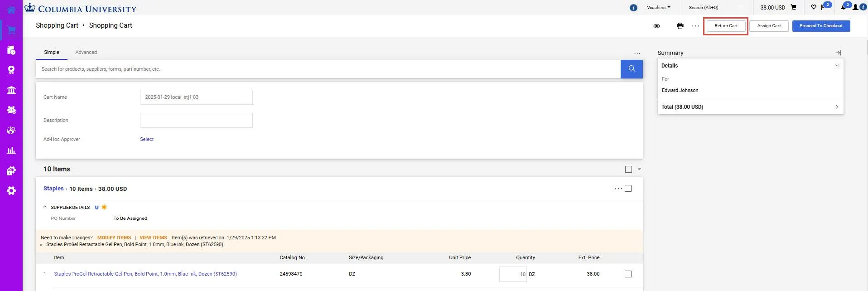Image resolution: width=868 pixels, height=291 pixels.
Task: Print the cart with printer icon
Action: [x=680, y=26]
